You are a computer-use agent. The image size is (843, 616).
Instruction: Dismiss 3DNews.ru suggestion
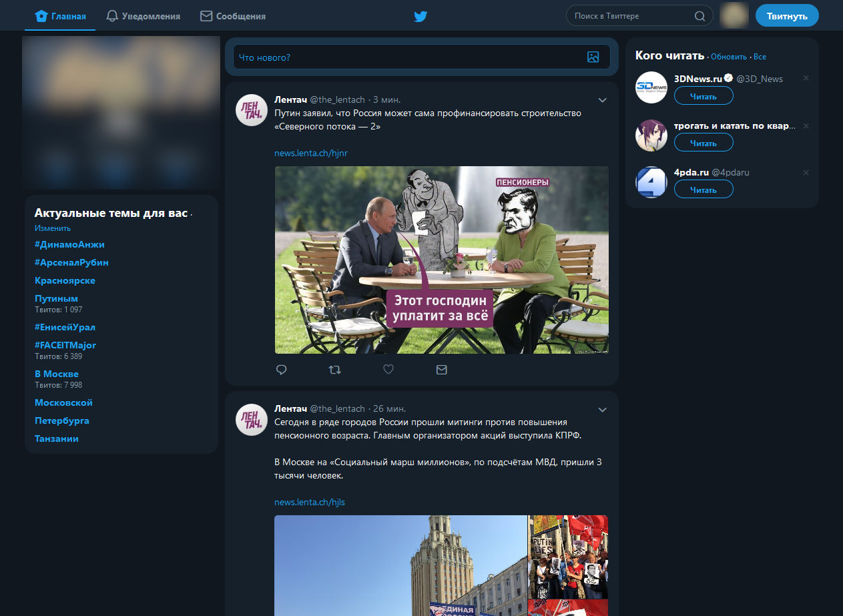[806, 78]
